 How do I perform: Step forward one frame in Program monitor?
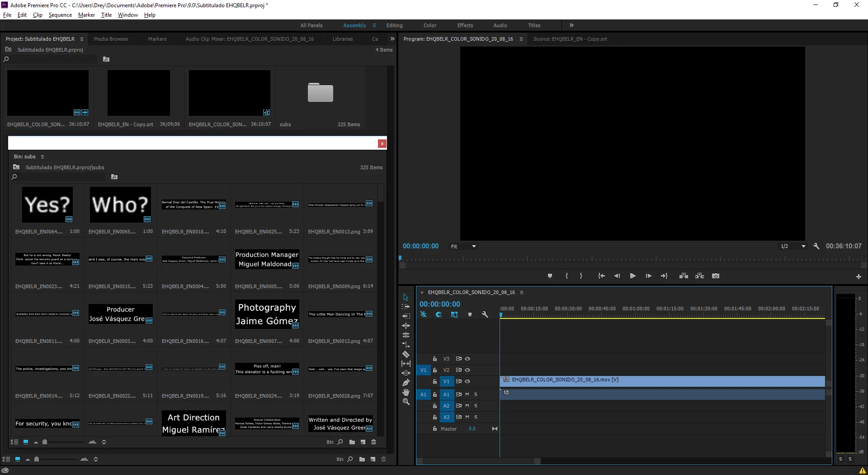tap(649, 276)
